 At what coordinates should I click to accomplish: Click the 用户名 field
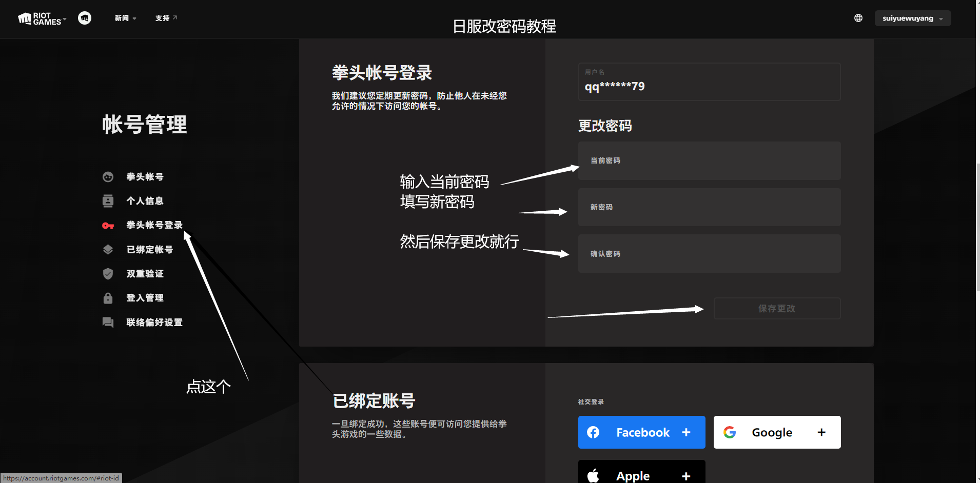click(x=709, y=82)
